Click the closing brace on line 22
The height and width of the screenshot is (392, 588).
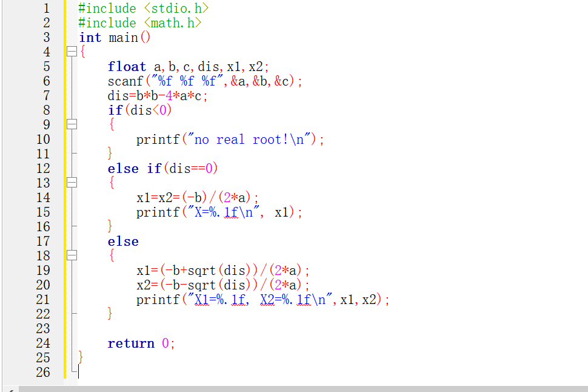click(x=110, y=313)
